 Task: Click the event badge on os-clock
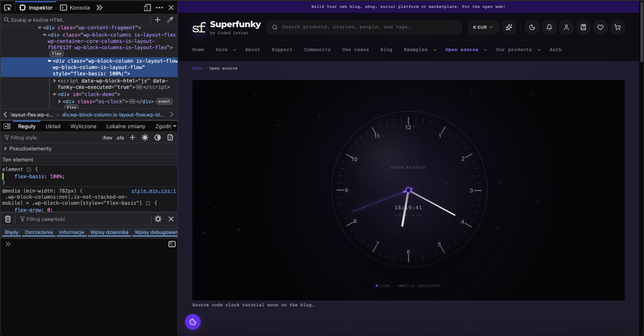[x=164, y=102]
